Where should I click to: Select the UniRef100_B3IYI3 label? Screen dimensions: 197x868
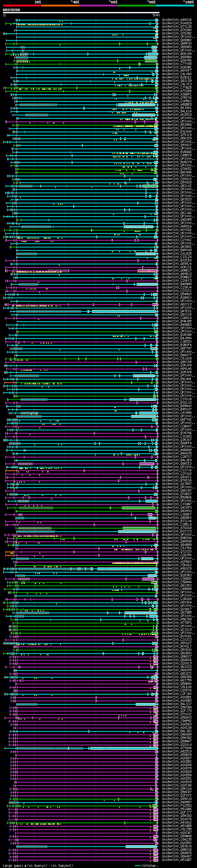[x=177, y=531]
